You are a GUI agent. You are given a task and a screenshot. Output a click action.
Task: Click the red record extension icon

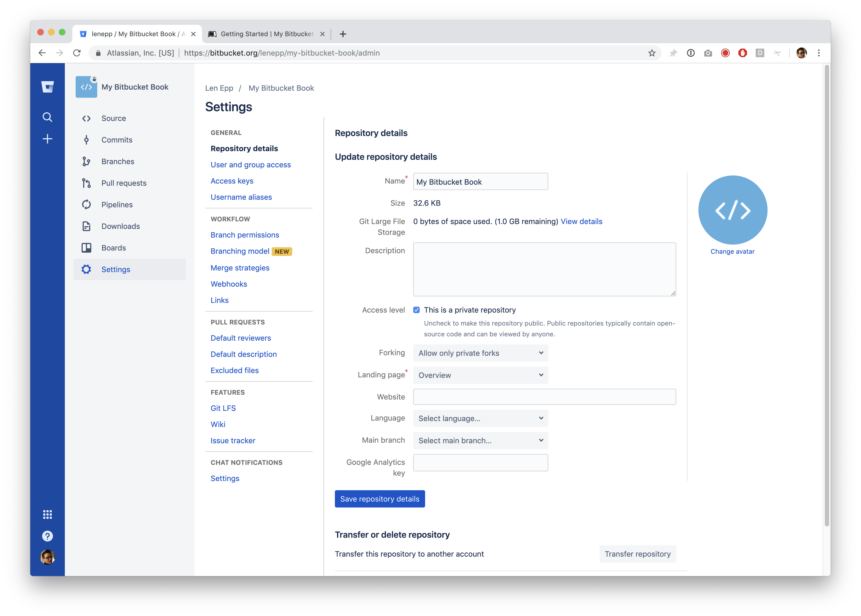point(725,53)
